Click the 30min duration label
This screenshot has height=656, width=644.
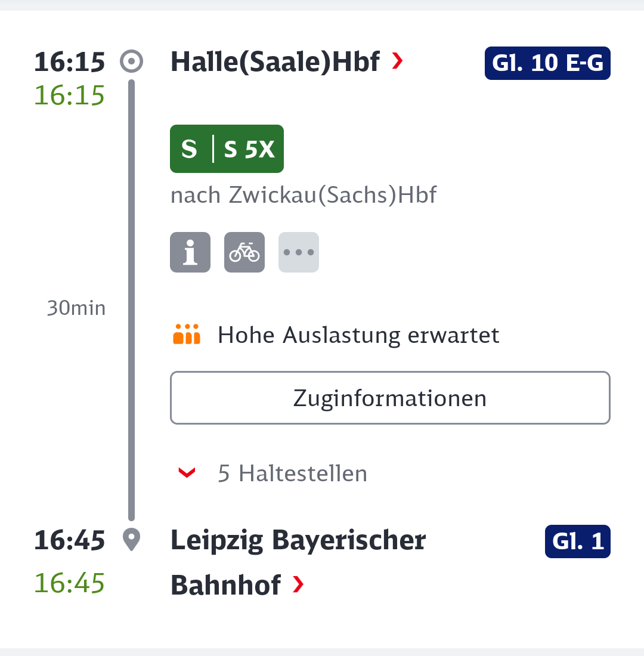76,308
